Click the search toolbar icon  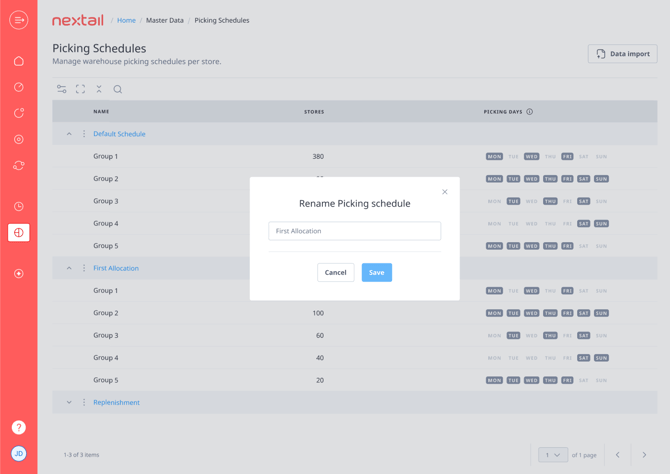118,89
